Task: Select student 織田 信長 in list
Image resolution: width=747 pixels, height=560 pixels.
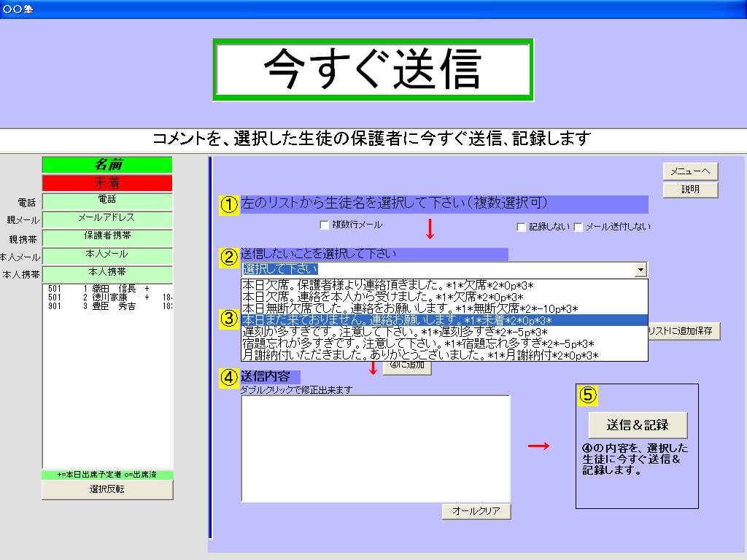Action: (108, 289)
